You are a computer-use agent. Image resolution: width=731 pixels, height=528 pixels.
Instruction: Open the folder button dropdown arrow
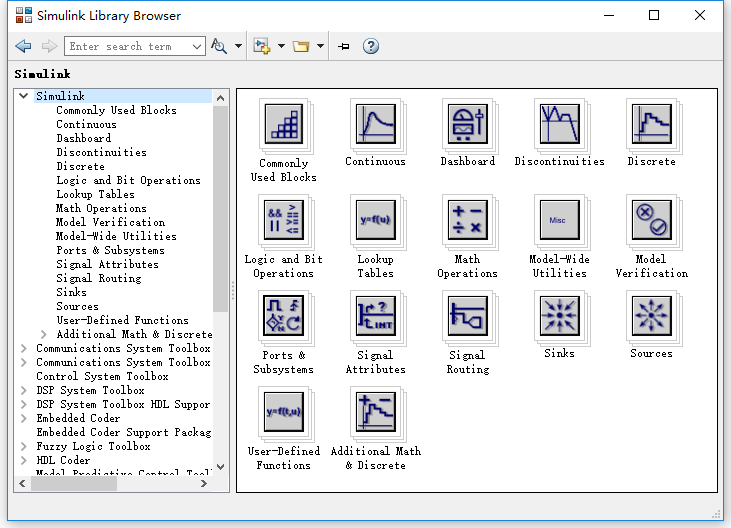320,46
